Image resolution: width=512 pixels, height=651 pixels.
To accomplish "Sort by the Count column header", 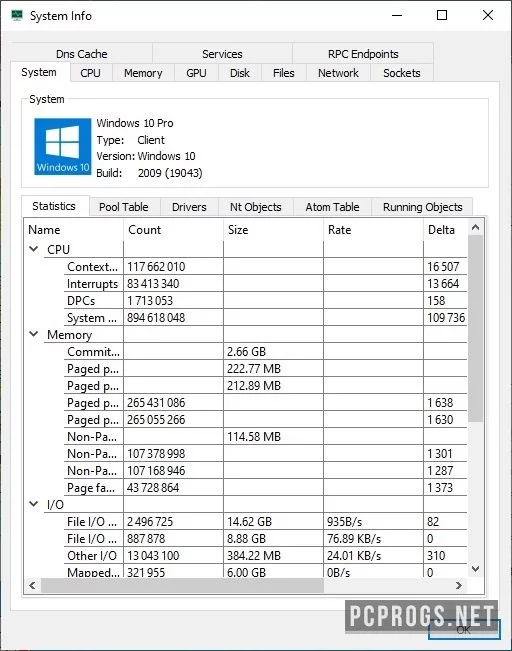I will pyautogui.click(x=173, y=230).
